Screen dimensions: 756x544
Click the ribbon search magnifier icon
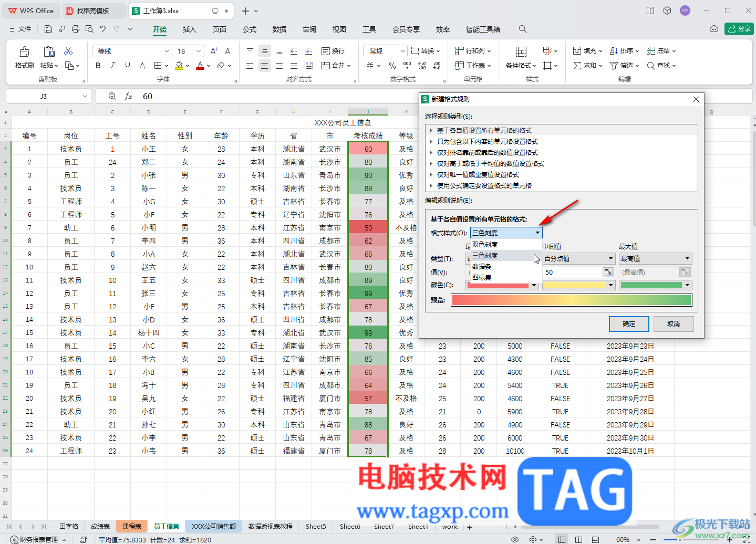tap(523, 29)
